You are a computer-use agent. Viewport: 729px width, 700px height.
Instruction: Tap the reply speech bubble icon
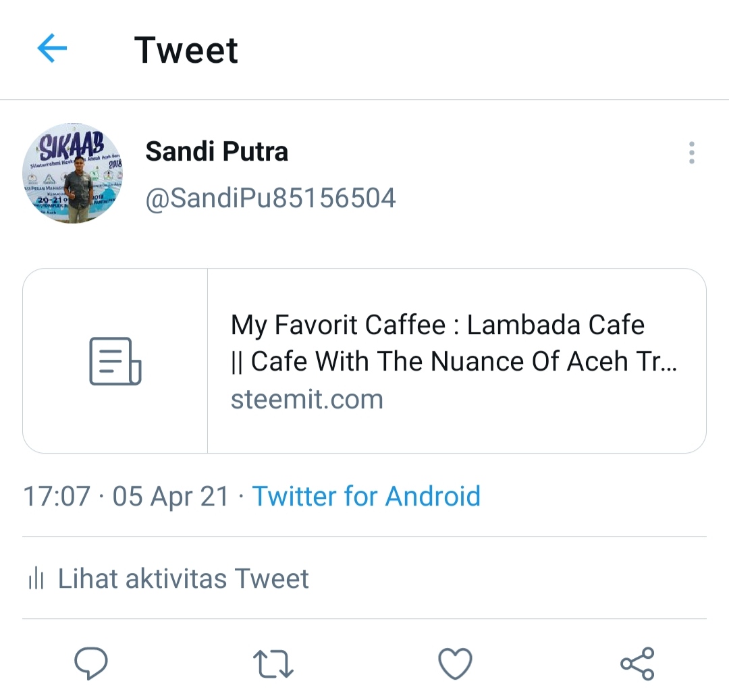click(x=91, y=664)
